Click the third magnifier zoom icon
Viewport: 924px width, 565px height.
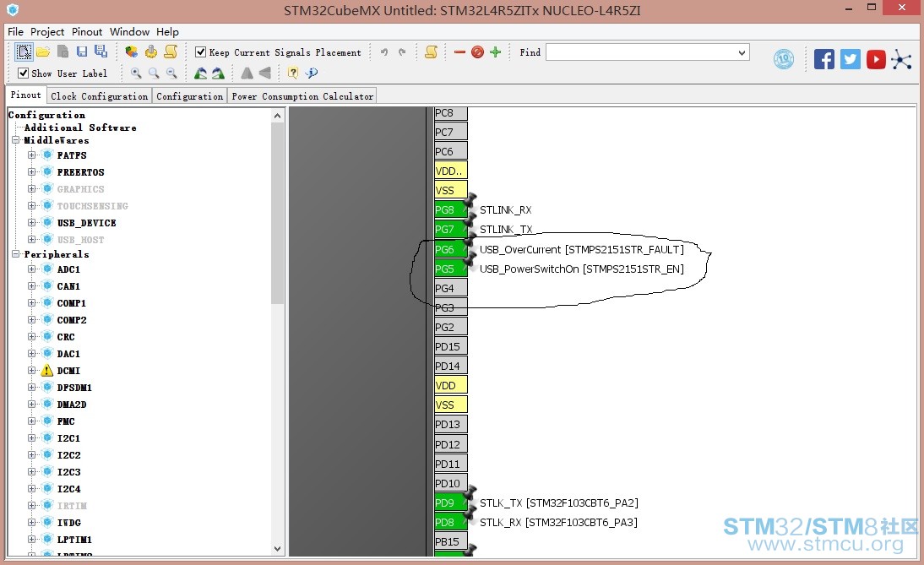click(171, 73)
